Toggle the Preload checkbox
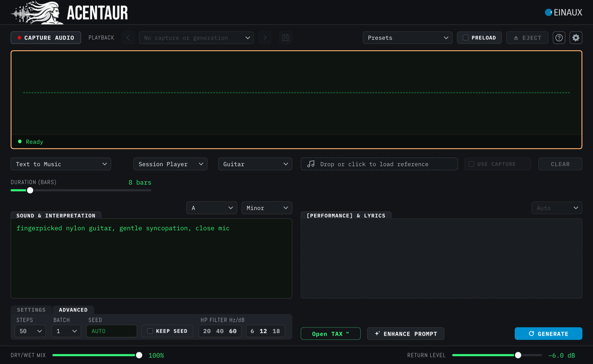The width and height of the screenshot is (593, 364). 466,38
